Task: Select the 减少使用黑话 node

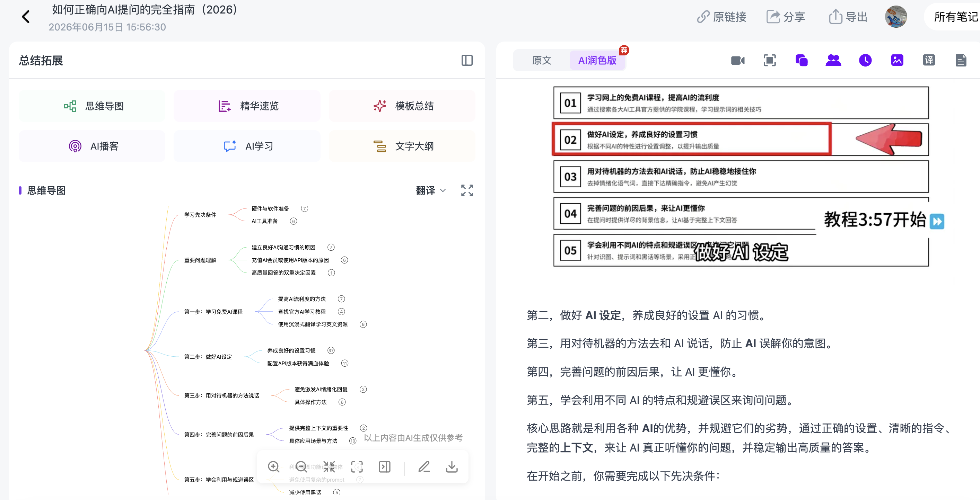Action: [305, 492]
